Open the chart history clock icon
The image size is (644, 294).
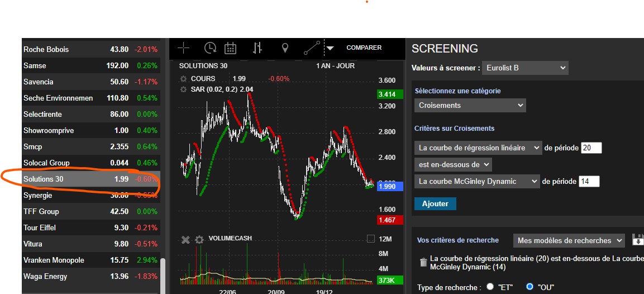[210, 48]
